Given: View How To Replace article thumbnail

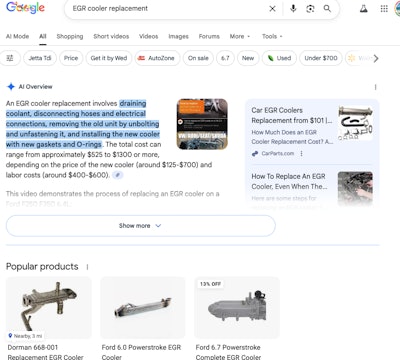Looking at the screenshot, I should [355, 189].
